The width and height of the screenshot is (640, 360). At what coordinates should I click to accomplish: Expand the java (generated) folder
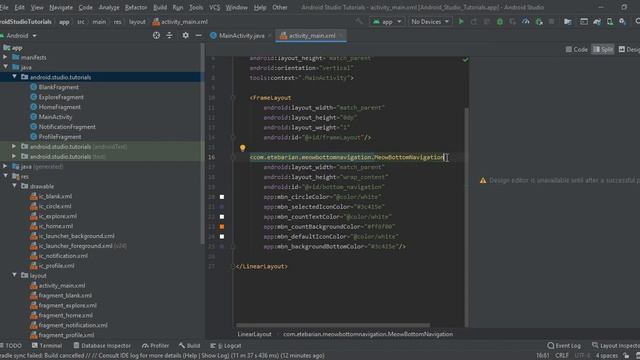pos(5,166)
